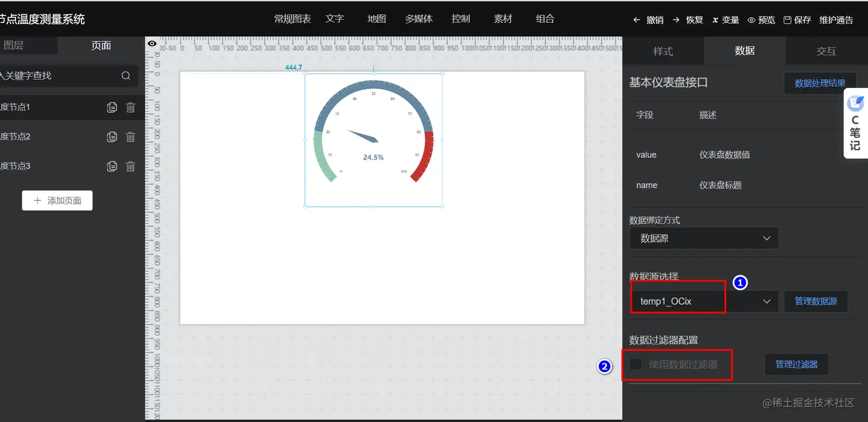Click the 仪表盘数据值 description
The width and height of the screenshot is (868, 422).
(724, 155)
